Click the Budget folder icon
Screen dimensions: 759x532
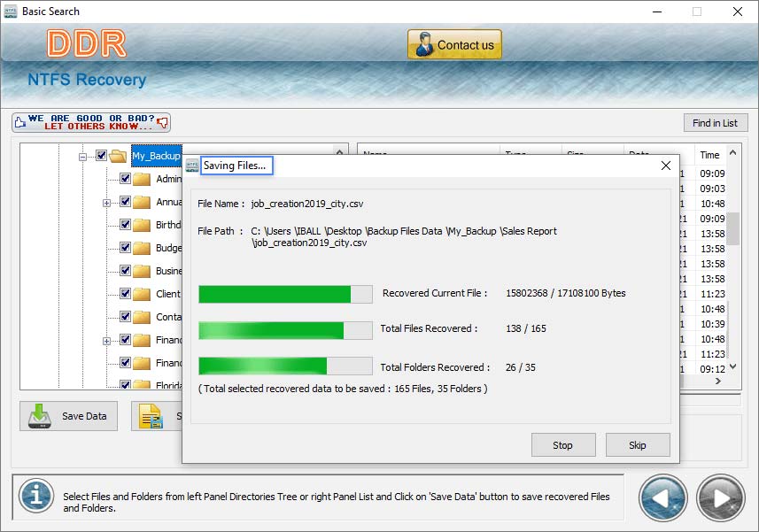[x=142, y=248]
